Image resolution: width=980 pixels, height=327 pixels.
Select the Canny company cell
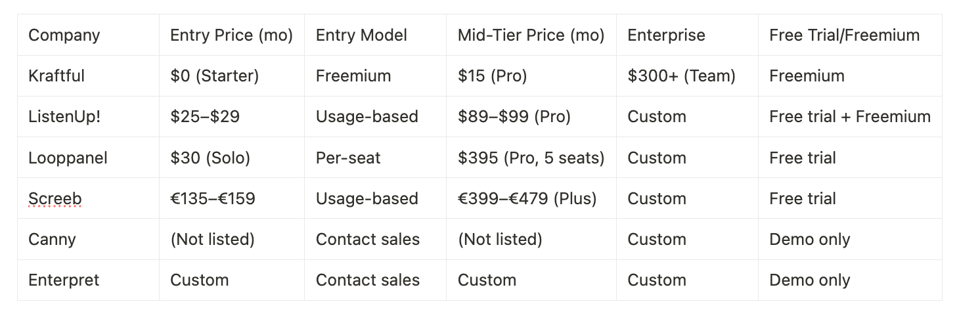52,240
